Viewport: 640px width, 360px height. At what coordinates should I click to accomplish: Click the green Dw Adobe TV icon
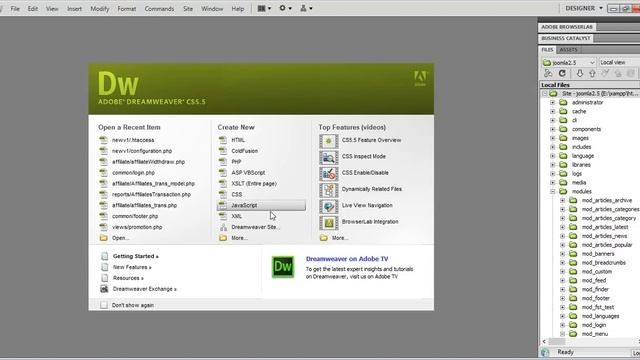pyautogui.click(x=283, y=267)
